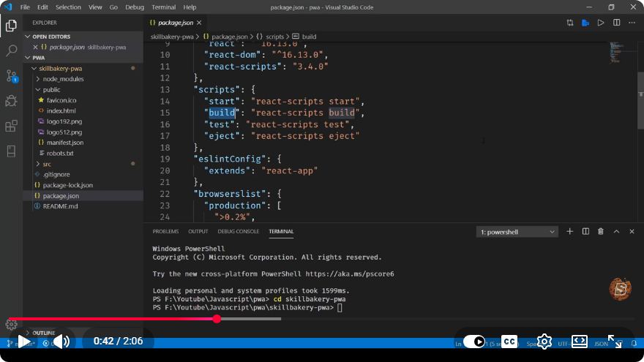
Task: Open the powershell terminal selector dropdown
Action: (x=517, y=232)
